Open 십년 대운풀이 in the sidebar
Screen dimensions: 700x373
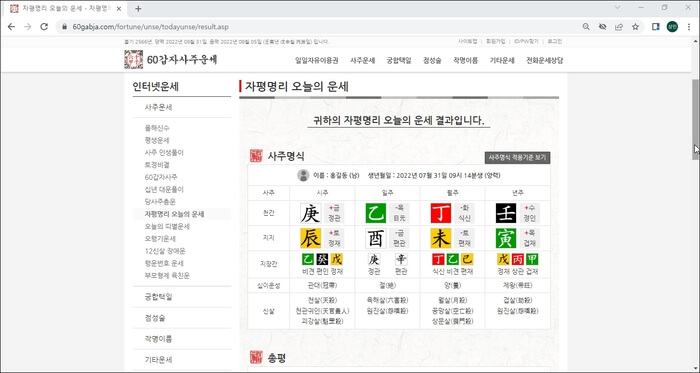point(164,190)
